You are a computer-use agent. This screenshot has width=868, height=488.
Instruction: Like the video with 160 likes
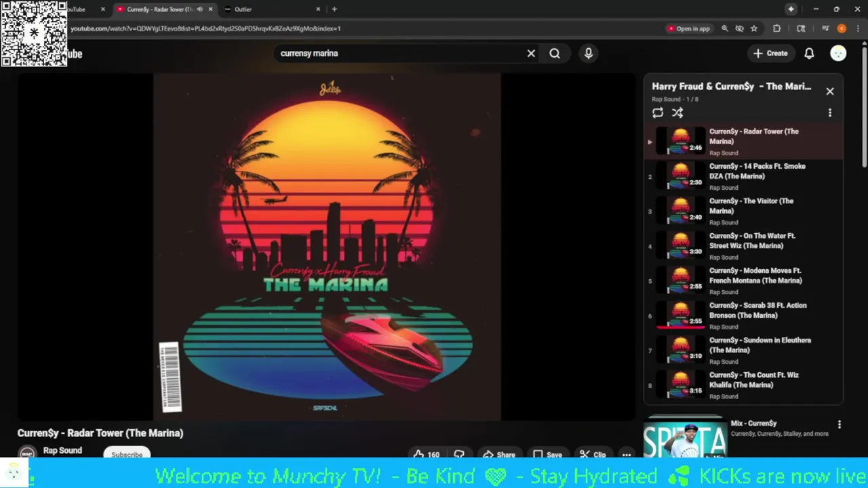pos(427,454)
